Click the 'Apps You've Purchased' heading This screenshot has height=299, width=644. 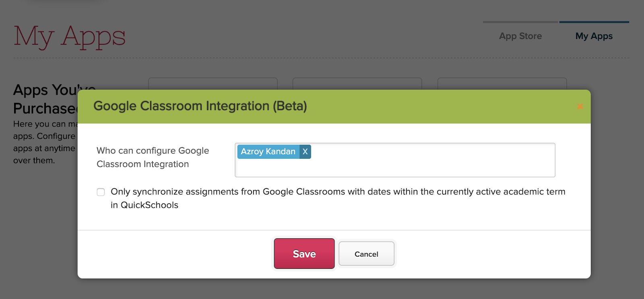point(45,99)
